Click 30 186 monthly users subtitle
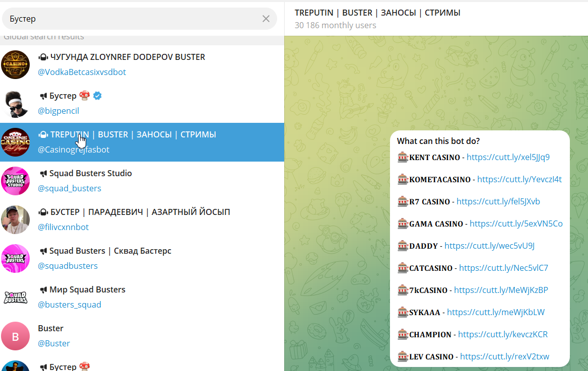Screen dimensions: 588x371 pyautogui.click(x=335, y=25)
